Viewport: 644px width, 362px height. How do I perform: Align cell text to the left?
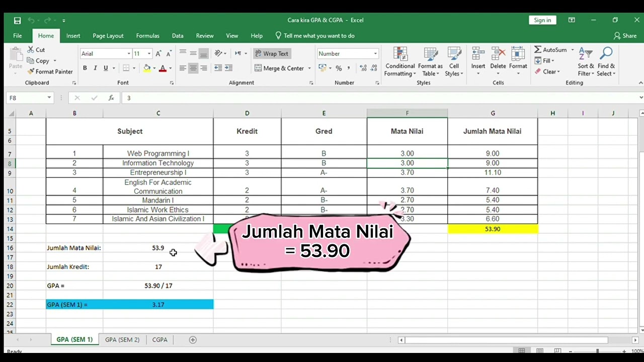click(x=183, y=68)
